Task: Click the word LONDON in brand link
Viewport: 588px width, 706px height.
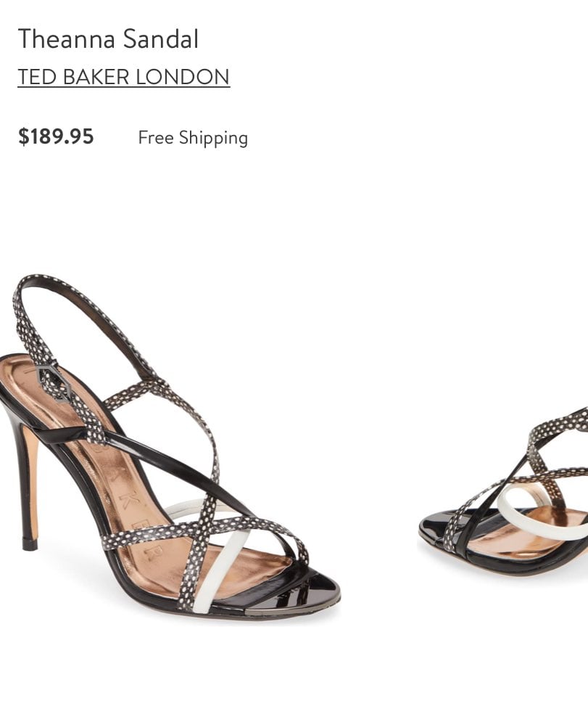Action: point(183,76)
